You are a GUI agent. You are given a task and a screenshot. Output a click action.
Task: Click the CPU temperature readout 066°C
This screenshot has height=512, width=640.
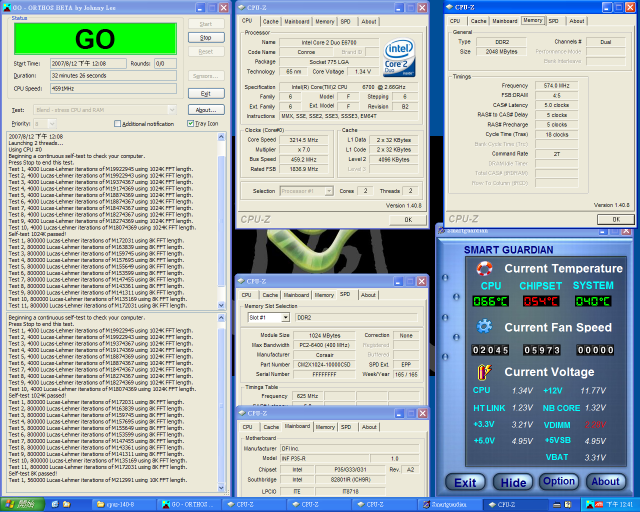491,302
